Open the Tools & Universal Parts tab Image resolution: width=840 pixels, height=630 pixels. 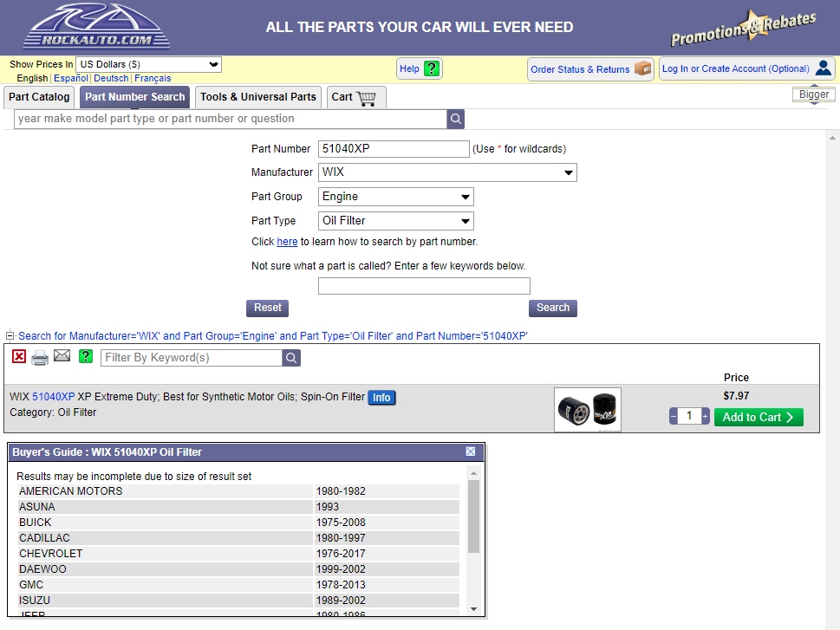click(x=258, y=97)
